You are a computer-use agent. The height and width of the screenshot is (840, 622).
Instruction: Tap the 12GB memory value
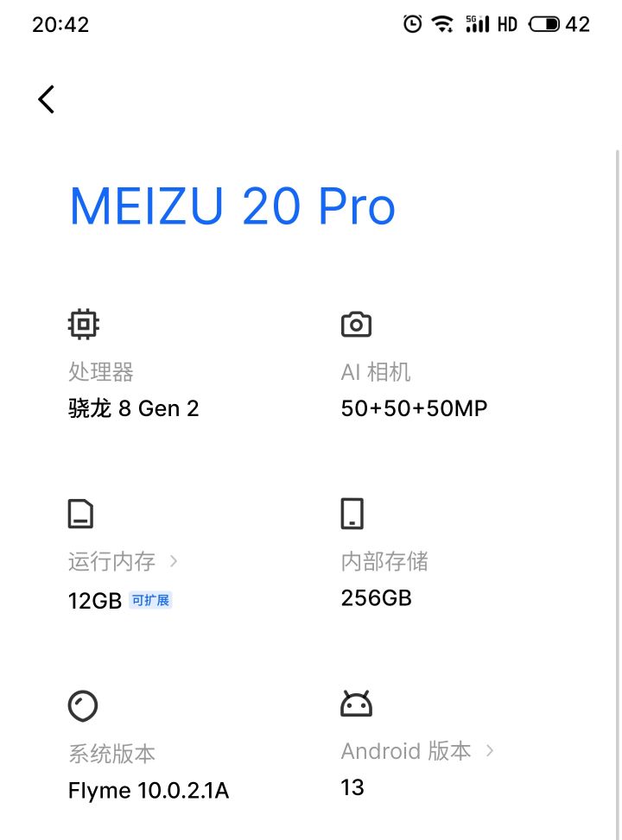click(95, 601)
